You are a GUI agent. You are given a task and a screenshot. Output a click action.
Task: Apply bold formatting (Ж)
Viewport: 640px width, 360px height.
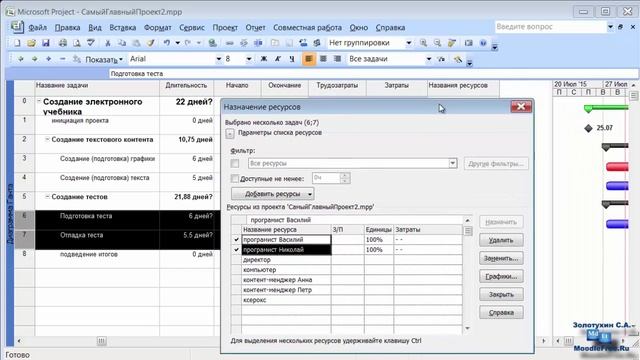point(264,59)
